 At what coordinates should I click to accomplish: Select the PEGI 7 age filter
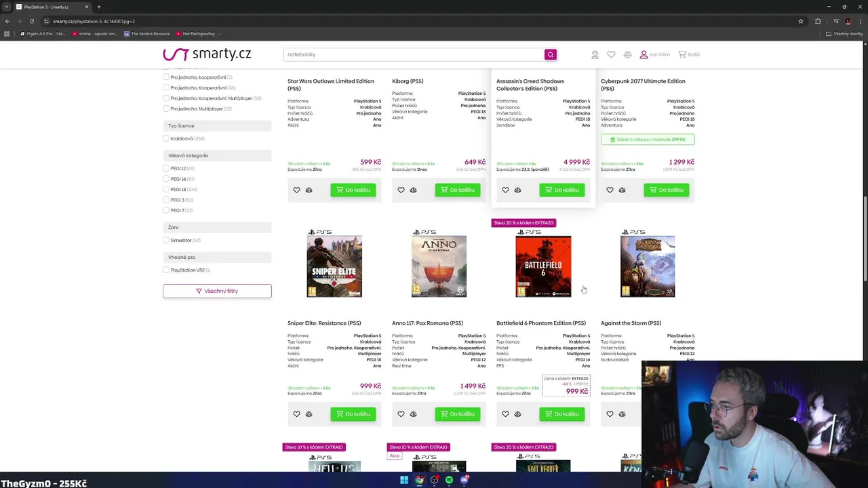pos(166,210)
